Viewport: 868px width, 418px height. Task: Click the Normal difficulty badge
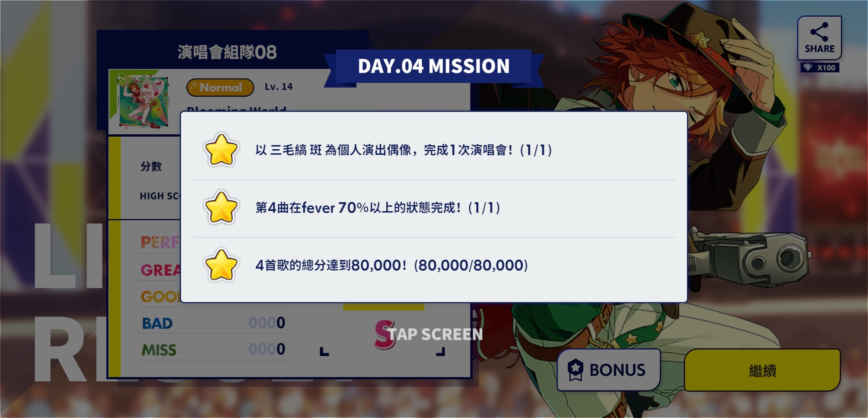point(220,87)
